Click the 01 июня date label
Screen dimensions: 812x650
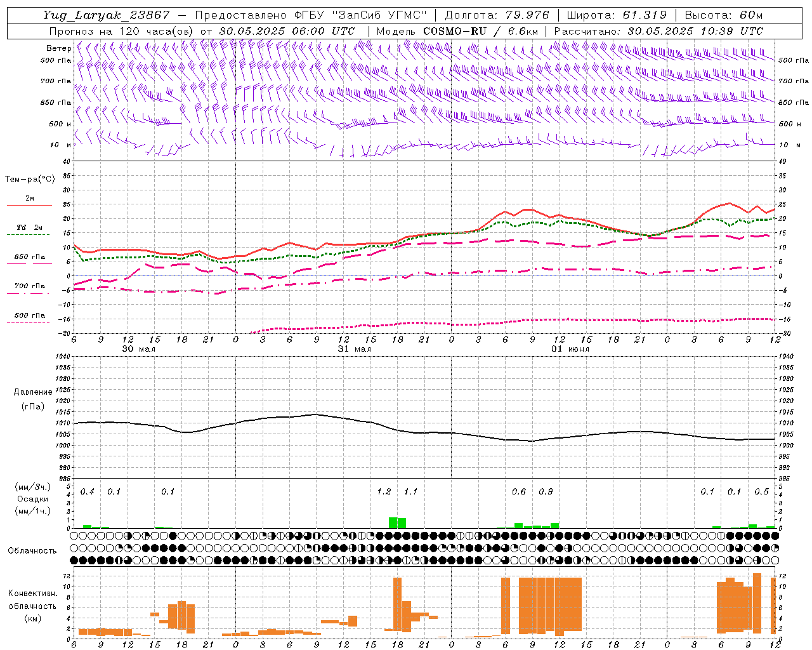pyautogui.click(x=570, y=349)
